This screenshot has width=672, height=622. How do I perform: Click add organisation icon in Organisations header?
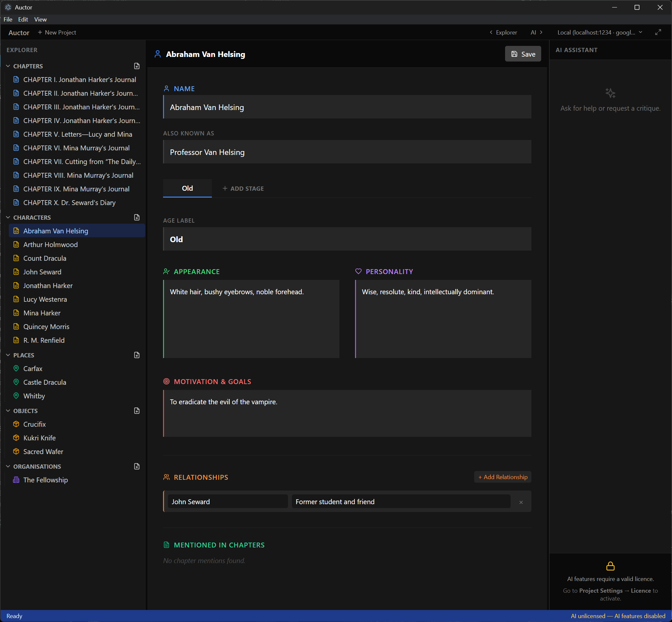(x=137, y=466)
